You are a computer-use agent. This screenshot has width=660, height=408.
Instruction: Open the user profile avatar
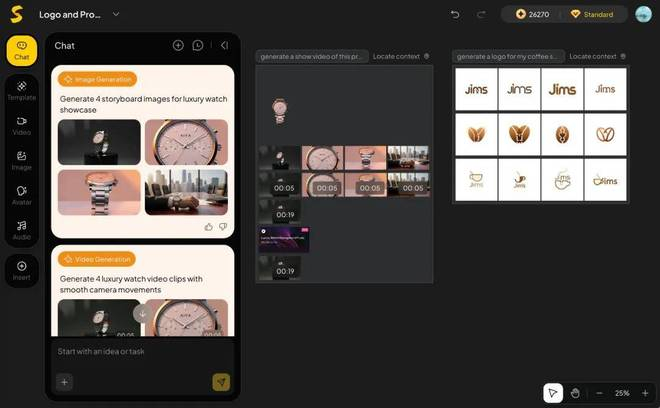pos(643,14)
